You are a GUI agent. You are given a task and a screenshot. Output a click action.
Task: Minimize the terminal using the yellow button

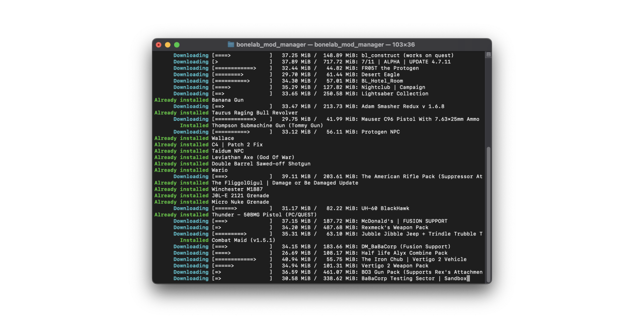point(168,45)
